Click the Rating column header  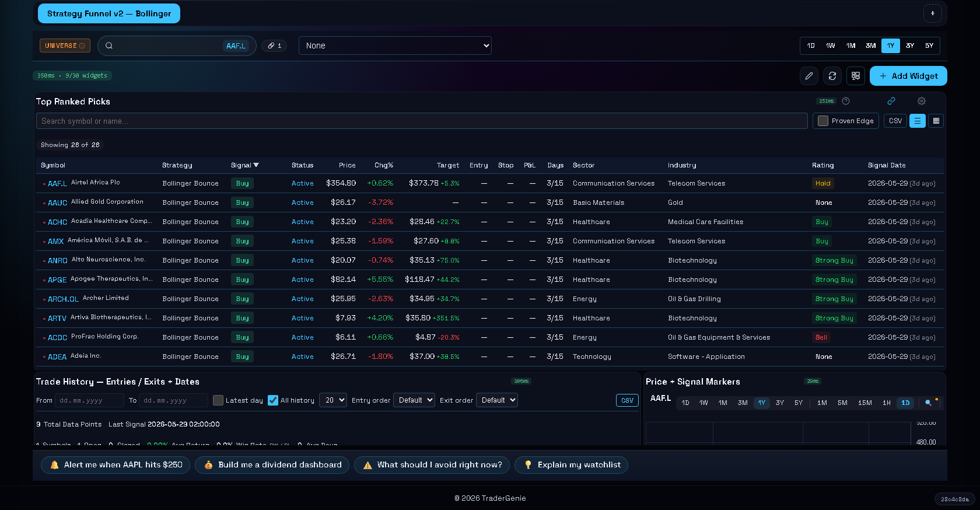coord(823,165)
